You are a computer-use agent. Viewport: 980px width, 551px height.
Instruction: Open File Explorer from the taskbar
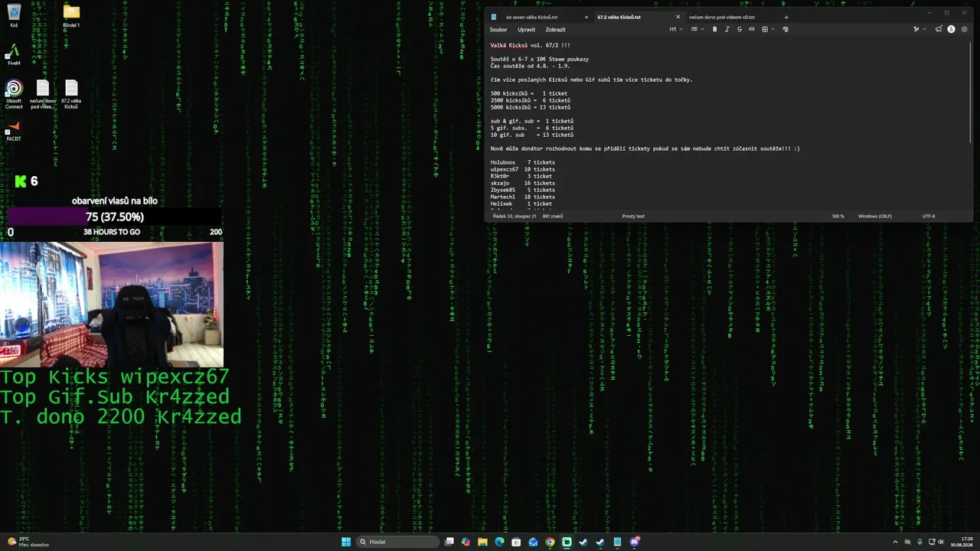(x=482, y=542)
